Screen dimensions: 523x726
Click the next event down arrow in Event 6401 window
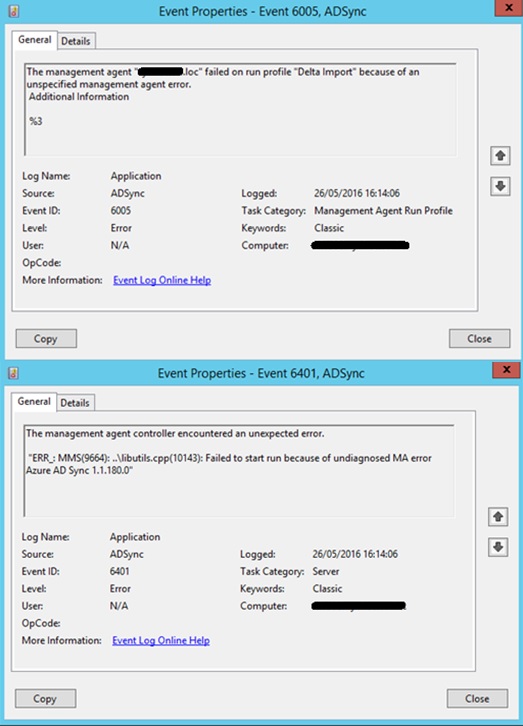click(498, 547)
